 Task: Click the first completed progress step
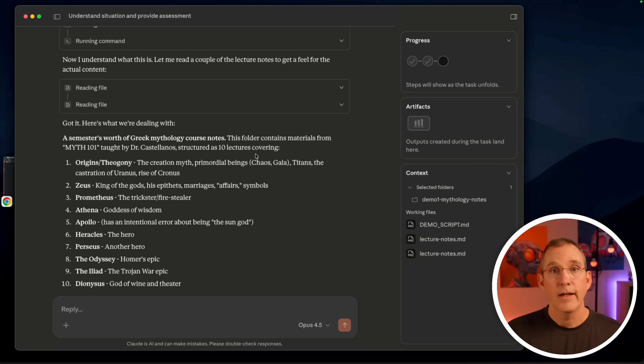coord(412,61)
